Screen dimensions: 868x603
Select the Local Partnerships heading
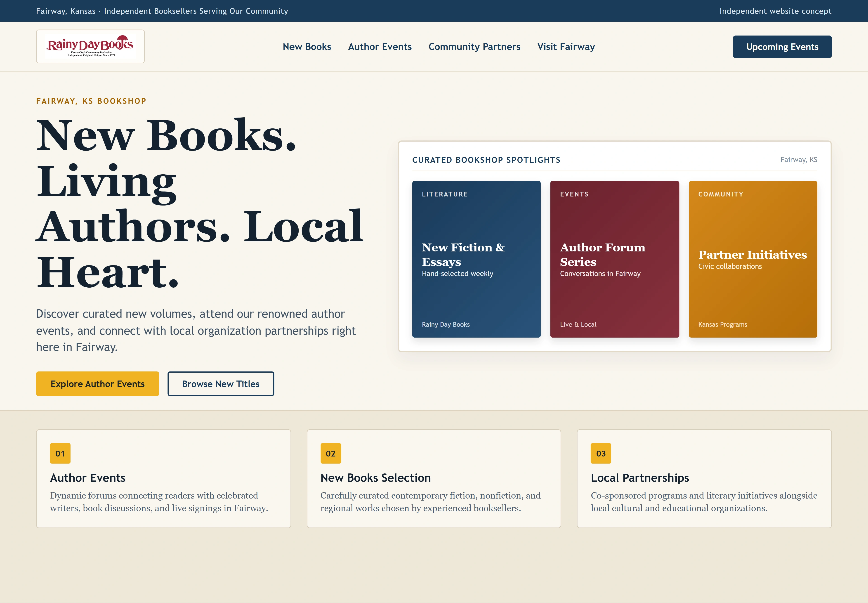click(639, 478)
